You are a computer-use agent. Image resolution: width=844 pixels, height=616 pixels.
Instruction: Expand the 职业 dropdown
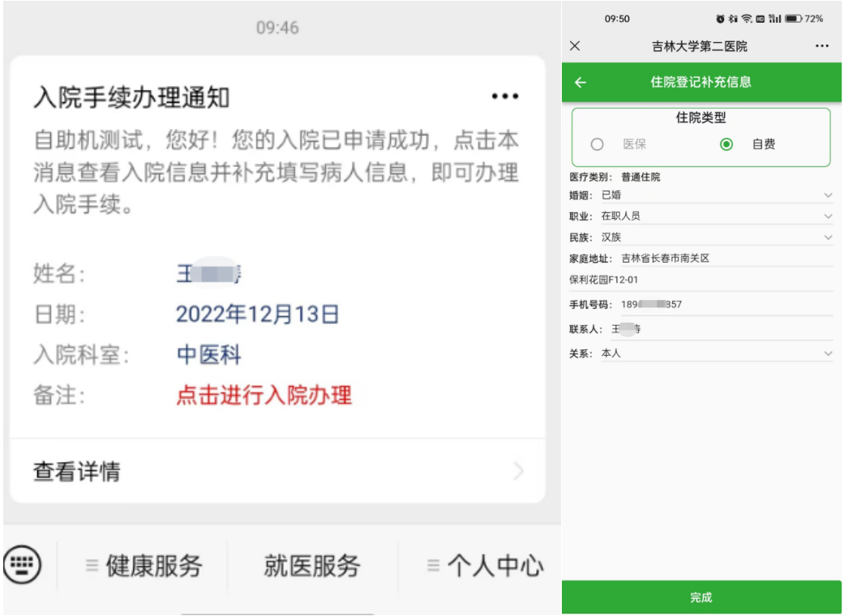point(717,216)
